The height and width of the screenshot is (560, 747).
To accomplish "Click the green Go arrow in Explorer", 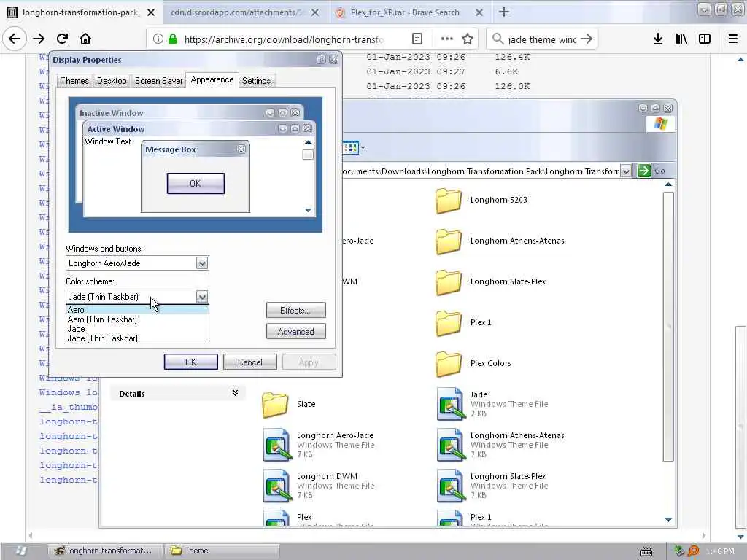I will coord(643,171).
